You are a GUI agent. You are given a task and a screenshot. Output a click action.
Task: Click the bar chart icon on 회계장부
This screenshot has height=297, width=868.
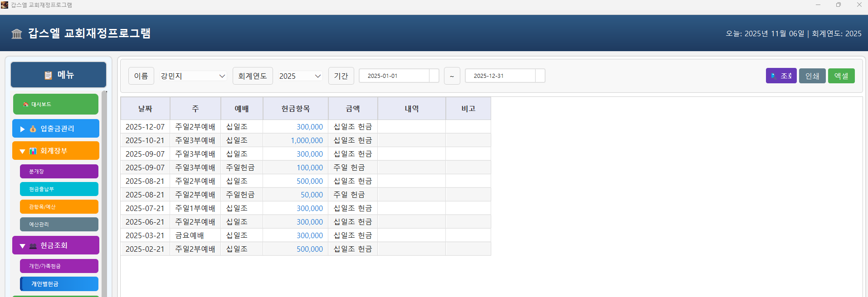point(33,151)
